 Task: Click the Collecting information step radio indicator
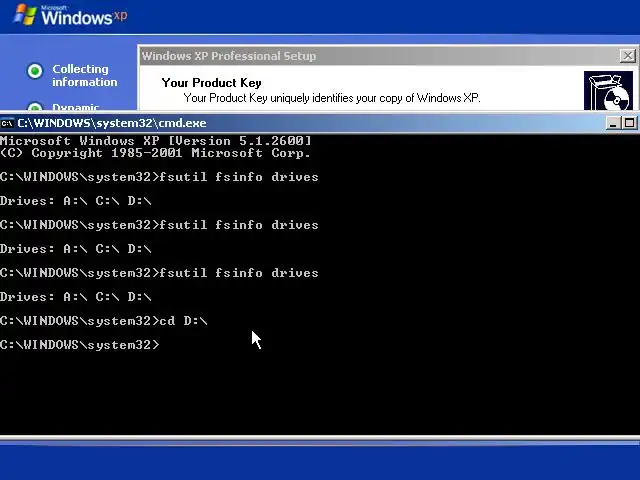[35, 71]
